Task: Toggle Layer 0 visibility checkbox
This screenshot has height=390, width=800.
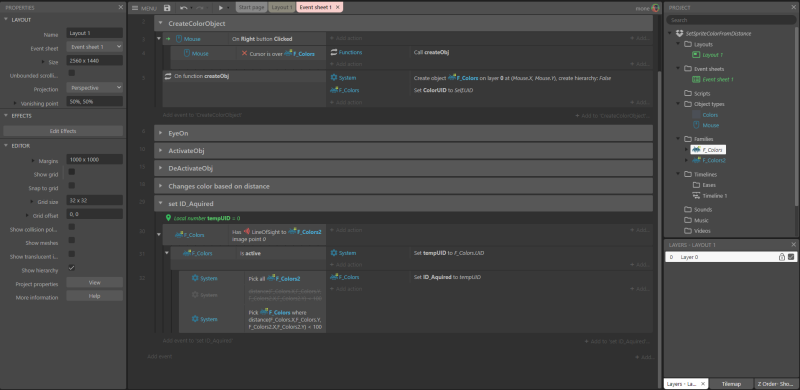Action: (791, 257)
